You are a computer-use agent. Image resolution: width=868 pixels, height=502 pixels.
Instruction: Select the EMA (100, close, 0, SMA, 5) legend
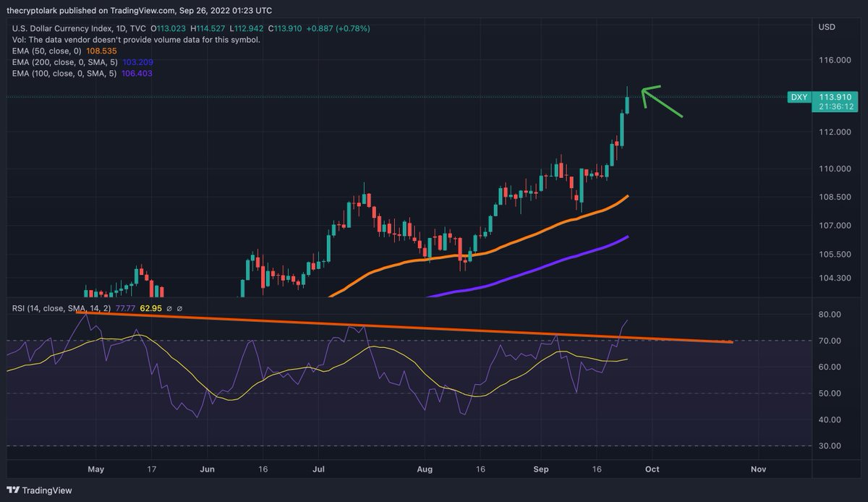[x=64, y=74]
